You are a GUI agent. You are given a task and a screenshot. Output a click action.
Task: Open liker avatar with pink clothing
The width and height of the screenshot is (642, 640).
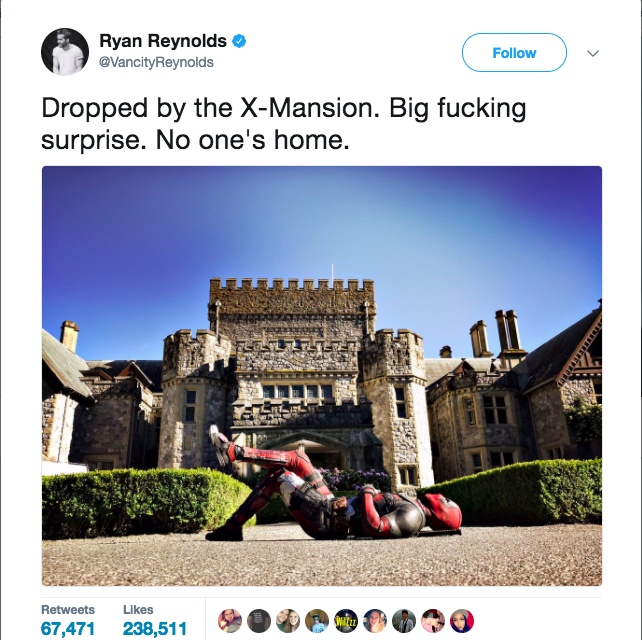tap(433, 621)
